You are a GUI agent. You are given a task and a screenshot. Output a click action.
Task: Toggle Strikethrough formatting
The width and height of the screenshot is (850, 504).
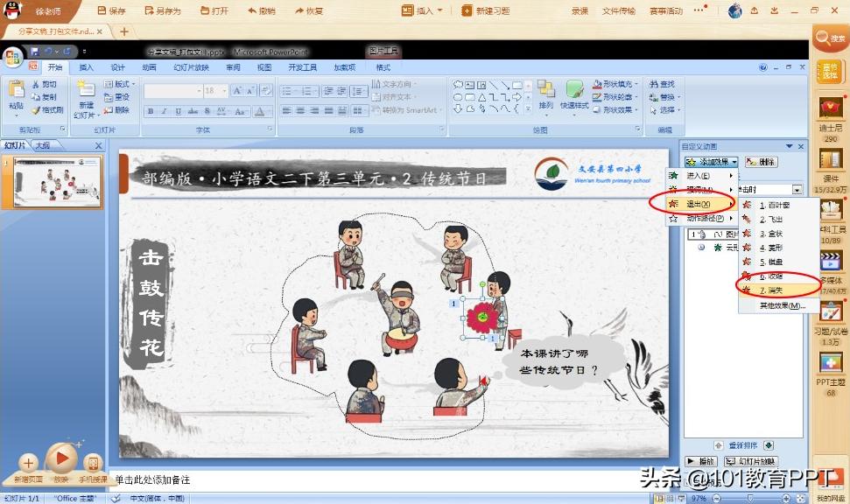pyautogui.click(x=193, y=111)
